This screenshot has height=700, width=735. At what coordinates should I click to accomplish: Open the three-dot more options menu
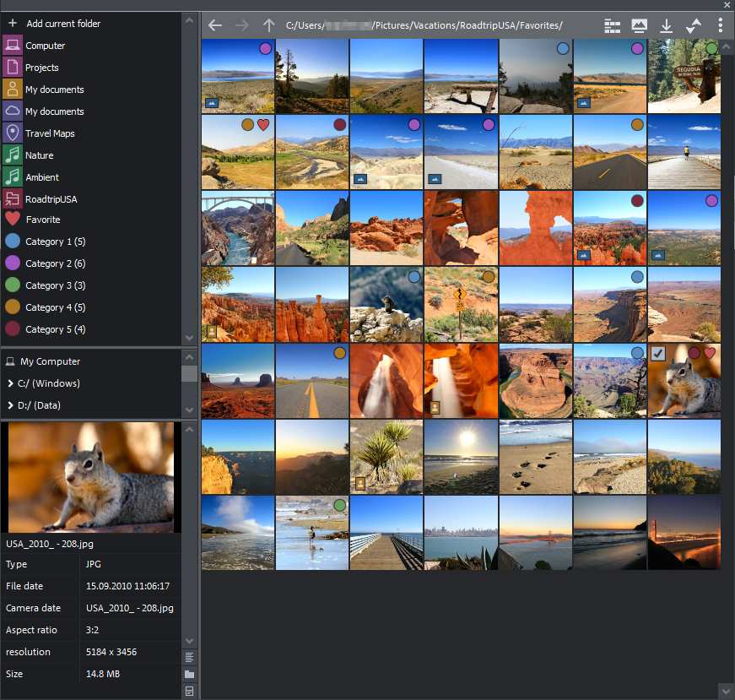click(x=721, y=25)
